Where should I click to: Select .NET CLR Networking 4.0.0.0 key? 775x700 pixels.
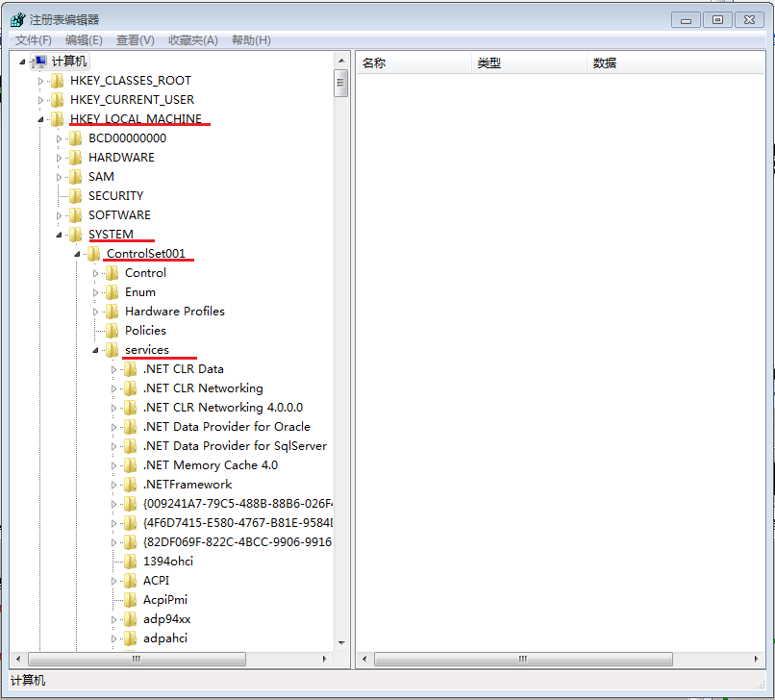click(x=223, y=408)
